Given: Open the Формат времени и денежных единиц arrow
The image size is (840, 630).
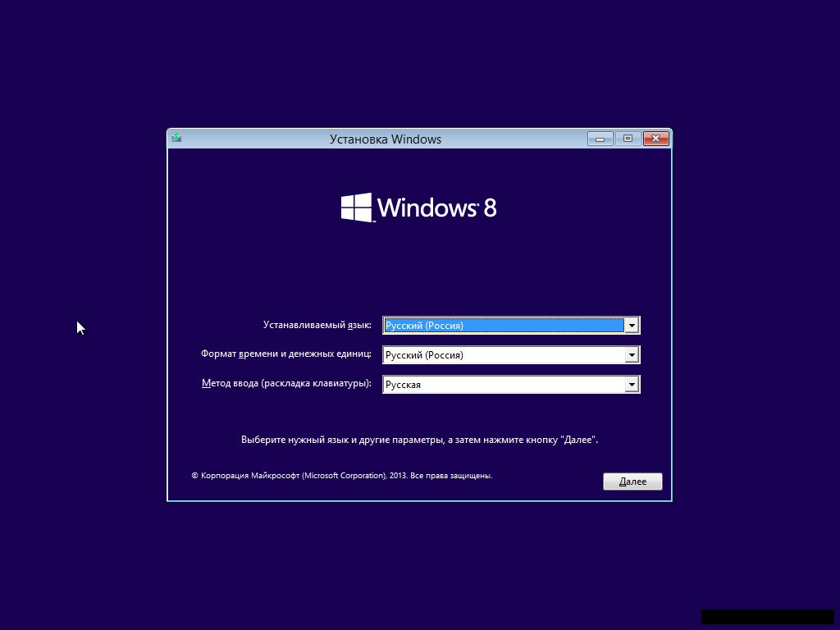Looking at the screenshot, I should point(631,355).
